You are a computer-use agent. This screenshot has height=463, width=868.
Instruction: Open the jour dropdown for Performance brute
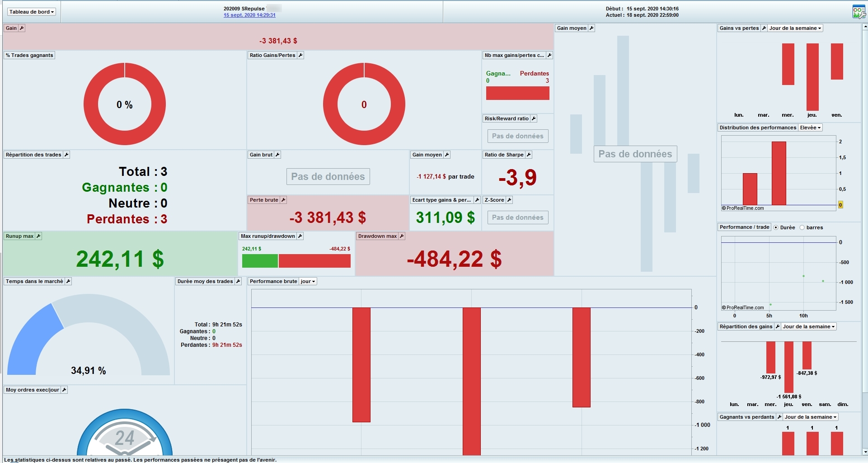(x=308, y=281)
